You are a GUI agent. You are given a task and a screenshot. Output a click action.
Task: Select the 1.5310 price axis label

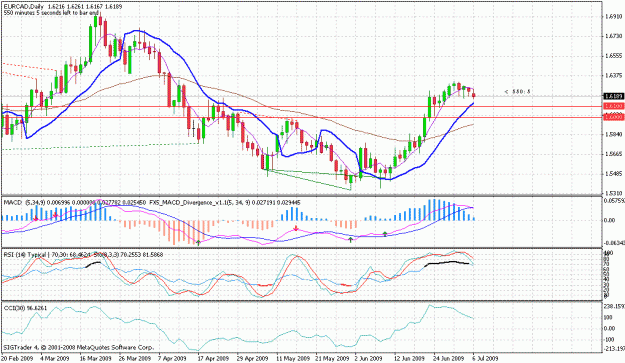click(613, 193)
